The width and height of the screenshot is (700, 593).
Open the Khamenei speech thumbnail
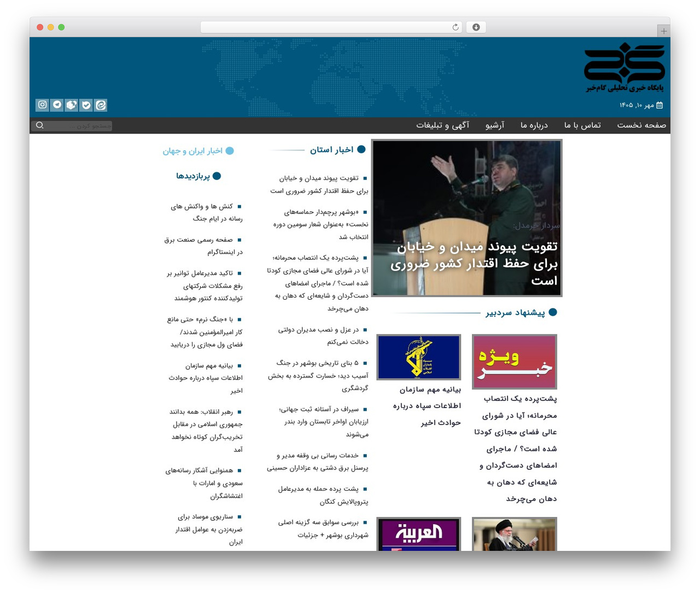click(515, 534)
